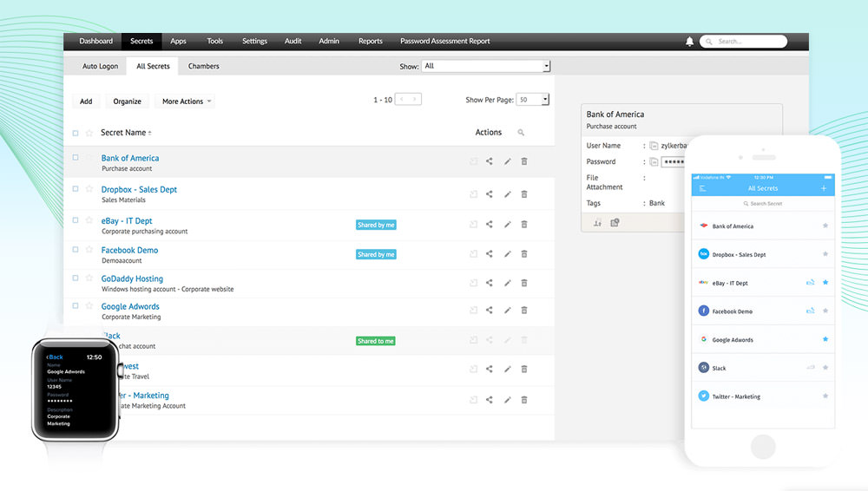Open the Settings menu

click(254, 41)
